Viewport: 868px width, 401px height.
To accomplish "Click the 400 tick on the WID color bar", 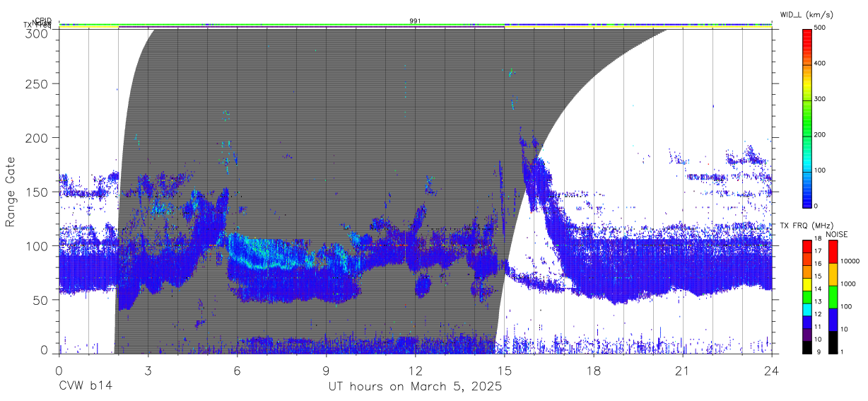I will [820, 64].
